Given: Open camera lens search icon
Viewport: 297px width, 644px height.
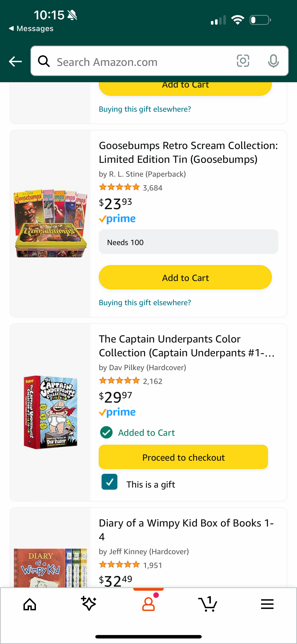Looking at the screenshot, I should [x=243, y=61].
